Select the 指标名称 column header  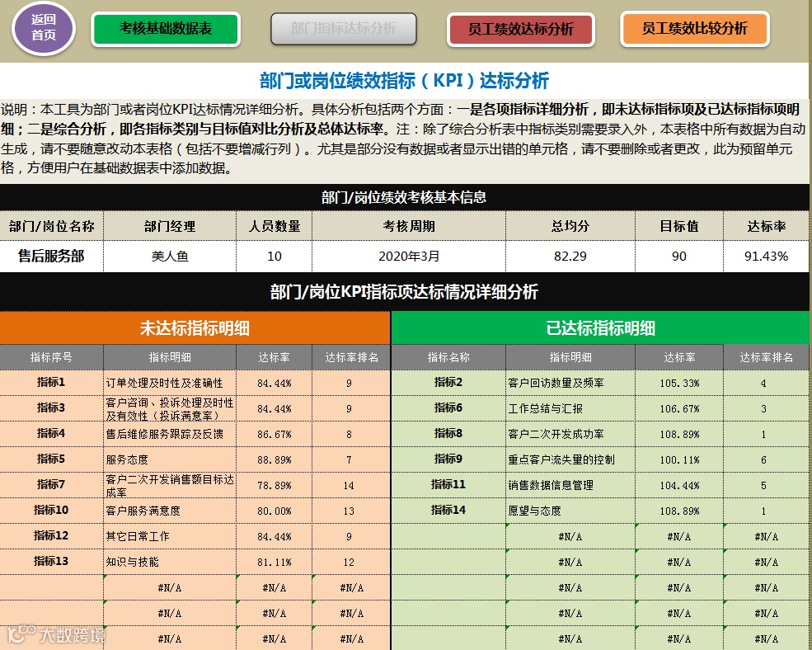click(x=448, y=357)
